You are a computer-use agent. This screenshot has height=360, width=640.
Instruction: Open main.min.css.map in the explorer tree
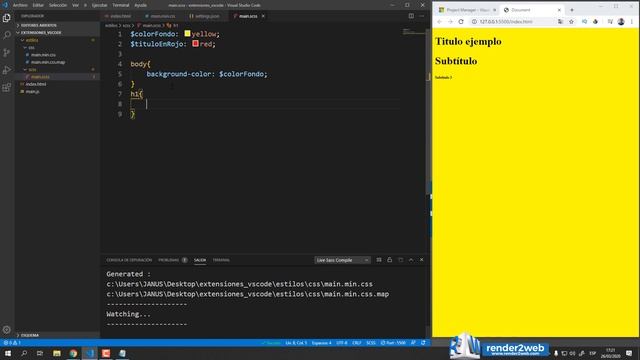tap(48, 62)
